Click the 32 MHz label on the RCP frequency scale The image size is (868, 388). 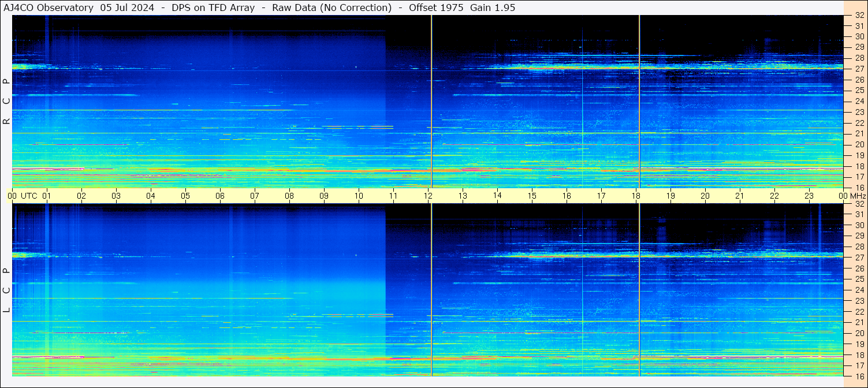coord(859,15)
